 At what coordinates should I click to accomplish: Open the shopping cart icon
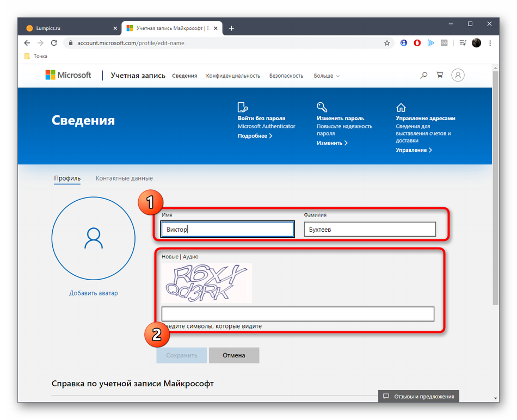(440, 75)
